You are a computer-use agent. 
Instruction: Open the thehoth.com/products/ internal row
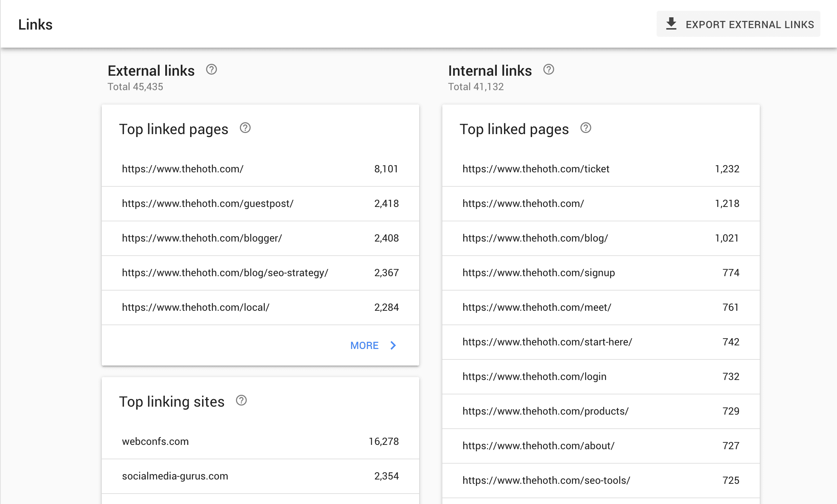click(x=601, y=411)
